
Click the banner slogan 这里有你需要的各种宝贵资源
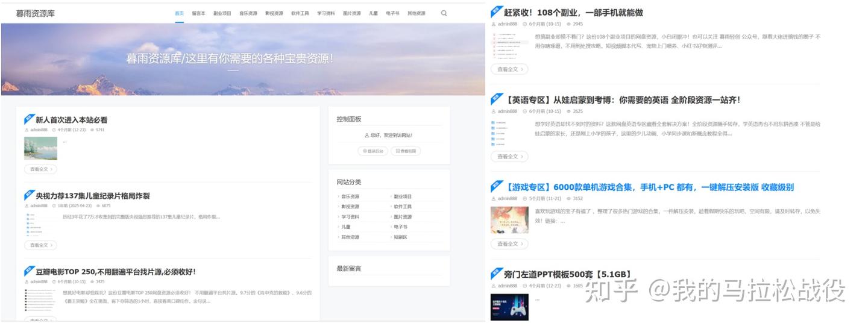(259, 58)
